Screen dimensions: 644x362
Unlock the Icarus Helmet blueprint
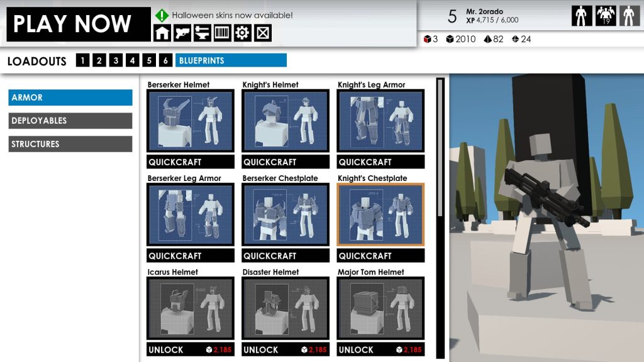click(x=190, y=349)
